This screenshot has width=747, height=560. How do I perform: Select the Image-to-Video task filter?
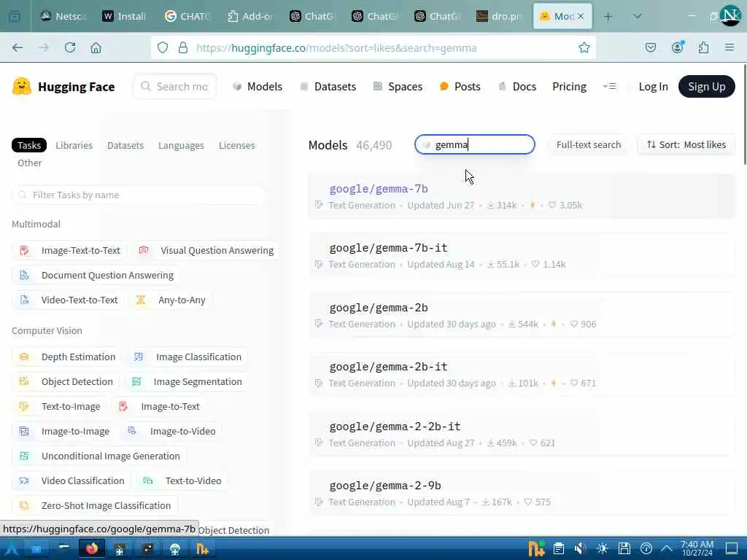pos(171,432)
